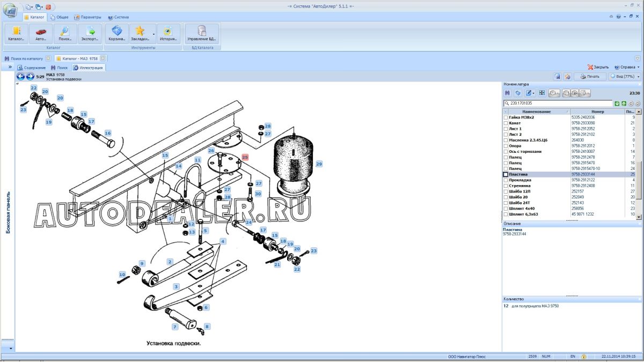Click the Экспорт icon in ribbon

(x=90, y=33)
